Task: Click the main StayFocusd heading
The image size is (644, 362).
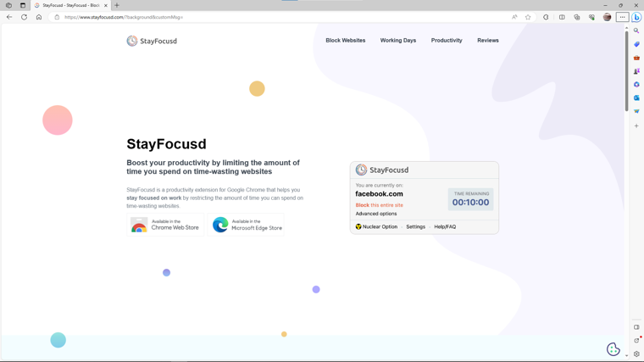Action: click(x=166, y=144)
